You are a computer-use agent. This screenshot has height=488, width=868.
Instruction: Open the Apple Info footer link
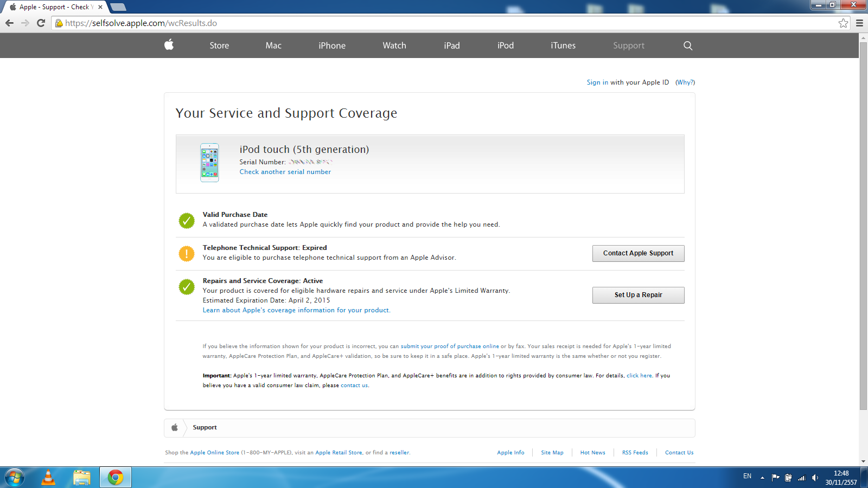[x=510, y=452]
